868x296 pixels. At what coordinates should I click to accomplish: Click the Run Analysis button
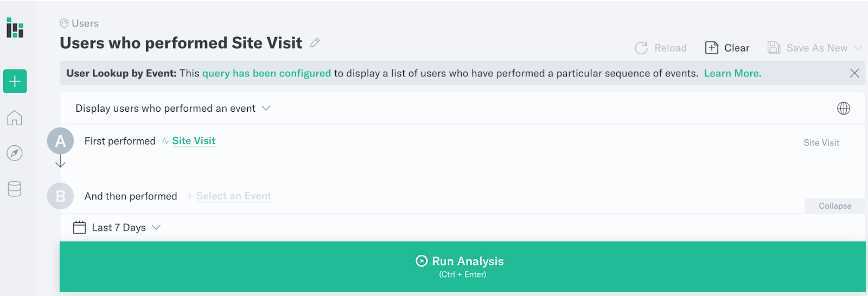(463, 267)
